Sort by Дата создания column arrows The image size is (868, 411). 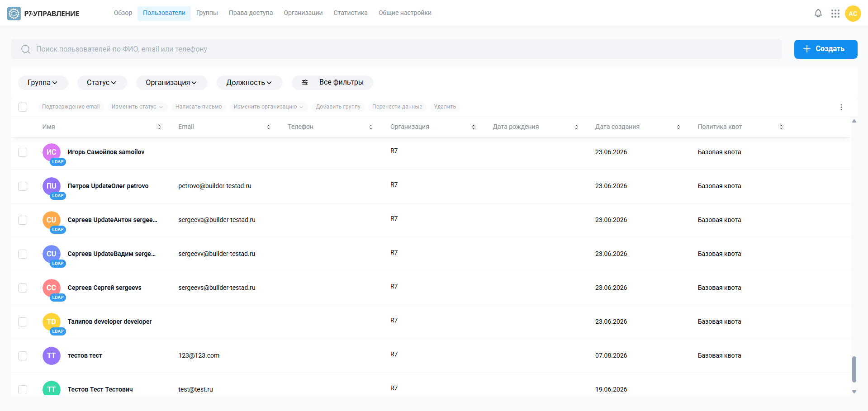point(678,127)
